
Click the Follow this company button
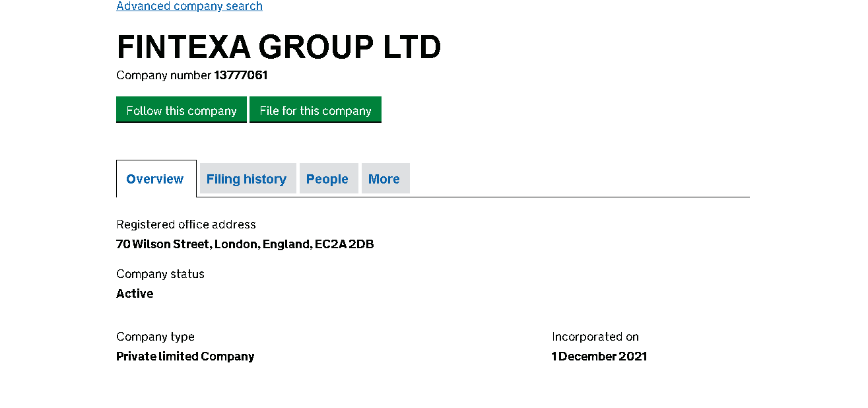click(182, 110)
